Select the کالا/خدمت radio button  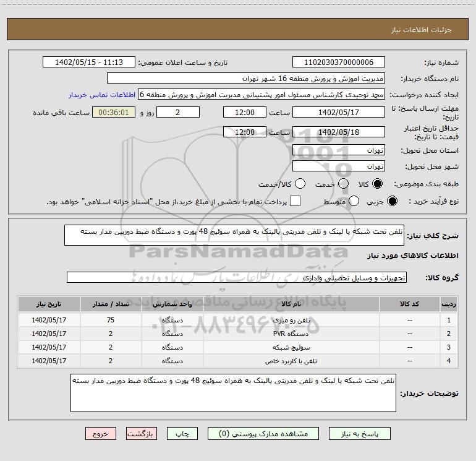pyautogui.click(x=300, y=184)
